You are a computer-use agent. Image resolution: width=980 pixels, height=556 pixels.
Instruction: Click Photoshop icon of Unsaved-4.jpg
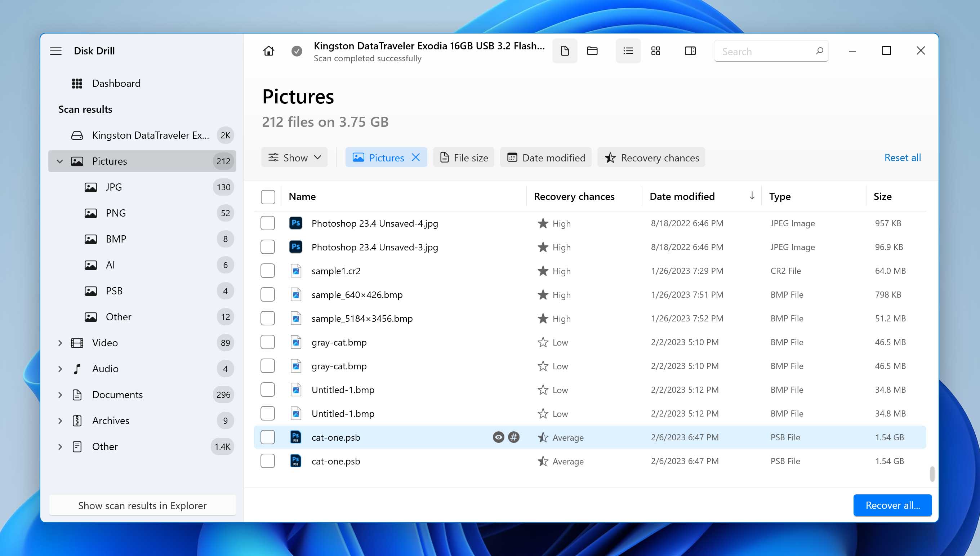click(x=295, y=223)
